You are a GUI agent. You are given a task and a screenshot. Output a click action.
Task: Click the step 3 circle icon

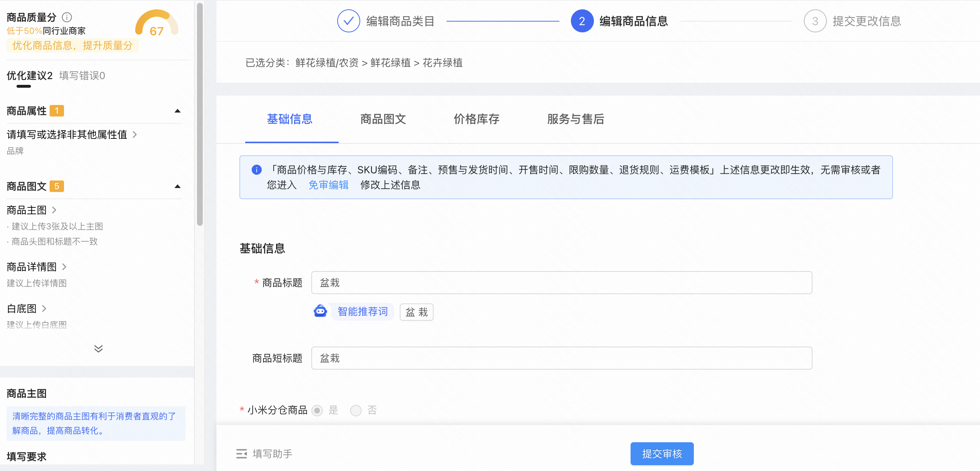tap(815, 21)
